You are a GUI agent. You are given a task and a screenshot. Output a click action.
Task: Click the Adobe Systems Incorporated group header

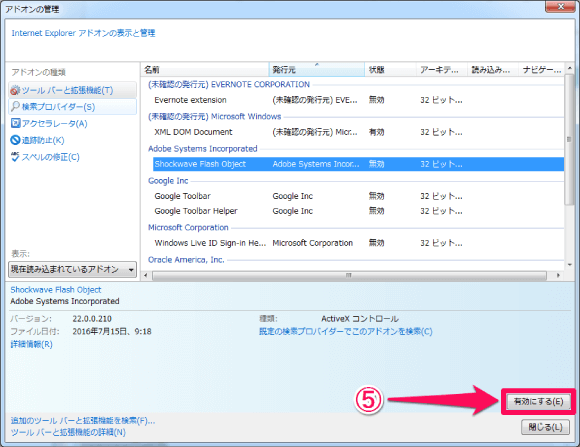pos(203,149)
